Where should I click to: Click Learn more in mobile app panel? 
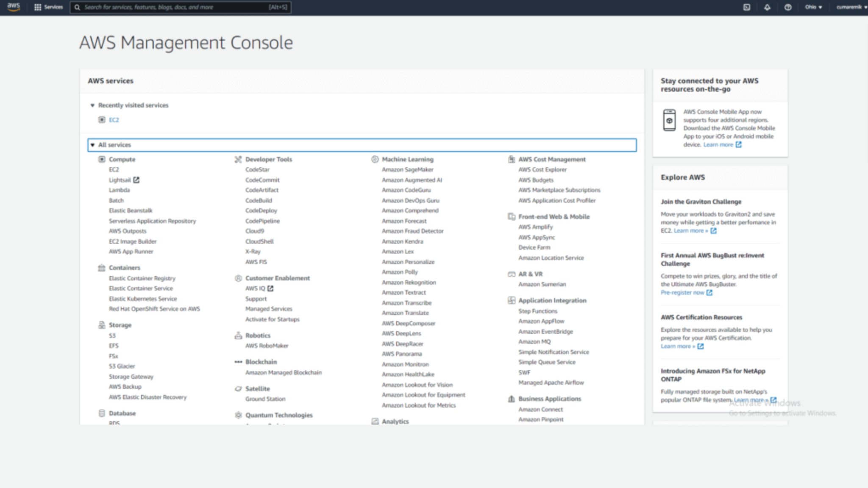click(722, 144)
